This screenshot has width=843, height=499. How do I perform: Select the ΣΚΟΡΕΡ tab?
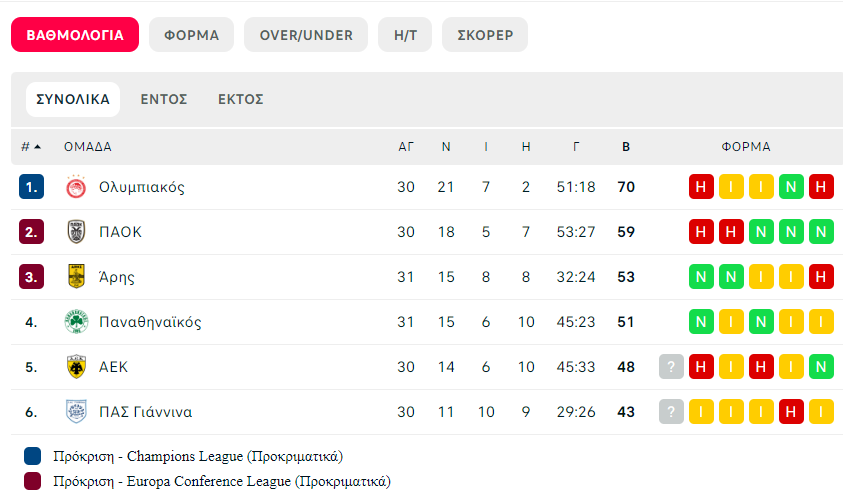(x=485, y=35)
